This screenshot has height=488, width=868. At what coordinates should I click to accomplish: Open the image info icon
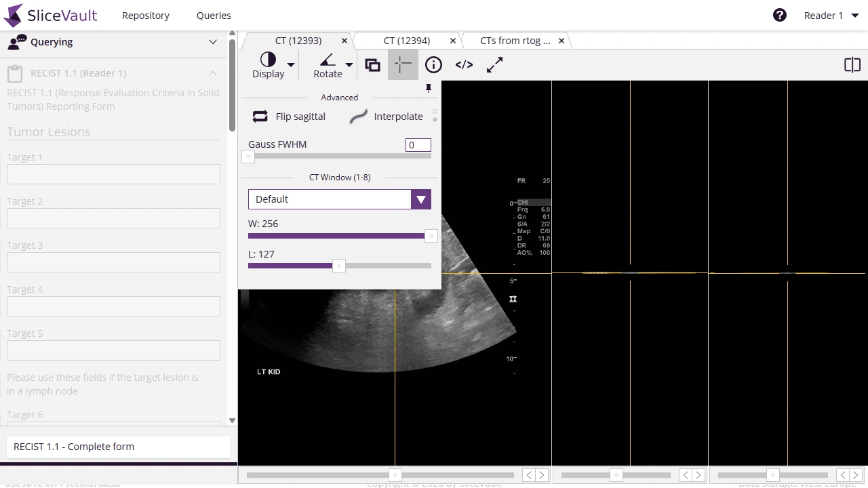433,64
